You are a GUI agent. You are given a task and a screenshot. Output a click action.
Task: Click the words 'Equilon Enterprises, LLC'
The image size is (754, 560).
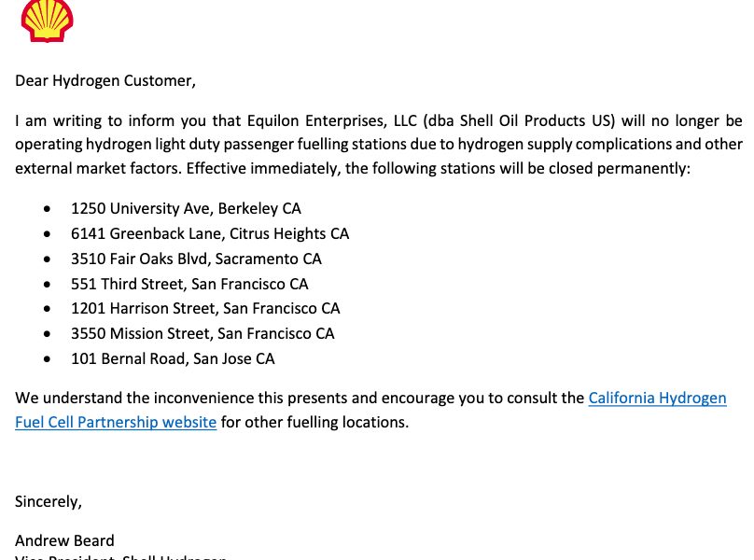[x=332, y=120]
